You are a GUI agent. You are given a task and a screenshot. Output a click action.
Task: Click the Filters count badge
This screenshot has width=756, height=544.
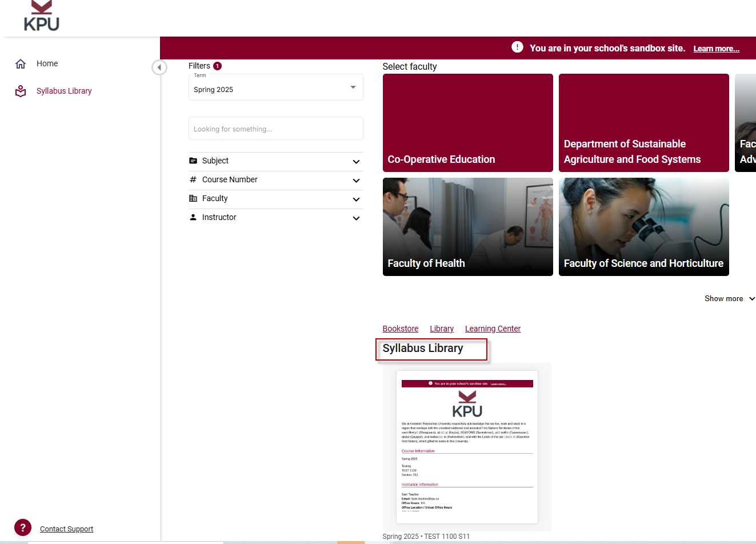click(x=217, y=66)
